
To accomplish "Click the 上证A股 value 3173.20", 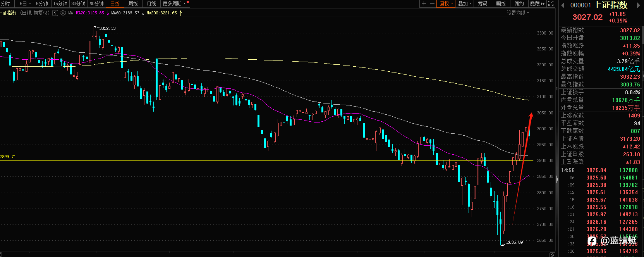I will coord(630,139).
